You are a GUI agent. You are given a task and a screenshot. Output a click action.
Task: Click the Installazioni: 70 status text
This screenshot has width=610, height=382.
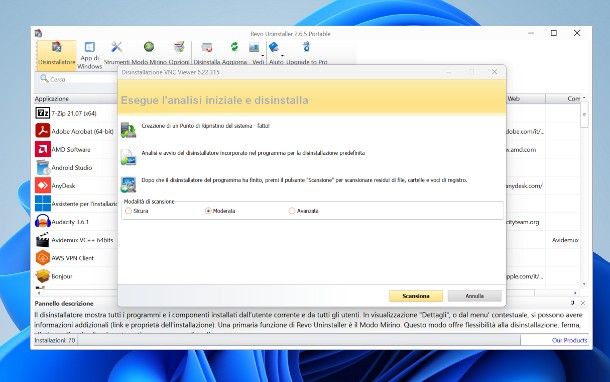(55, 340)
